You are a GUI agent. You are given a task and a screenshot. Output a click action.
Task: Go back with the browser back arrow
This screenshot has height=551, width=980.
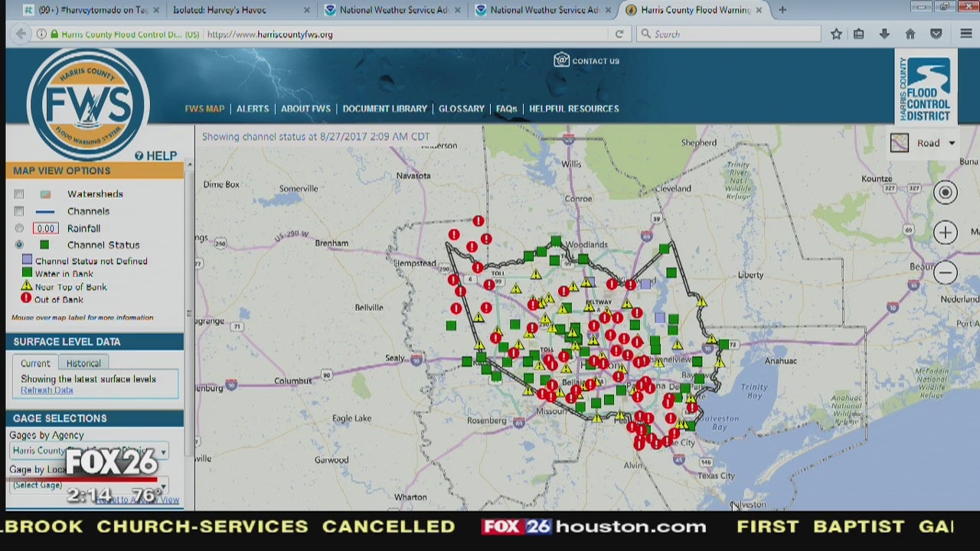click(21, 34)
